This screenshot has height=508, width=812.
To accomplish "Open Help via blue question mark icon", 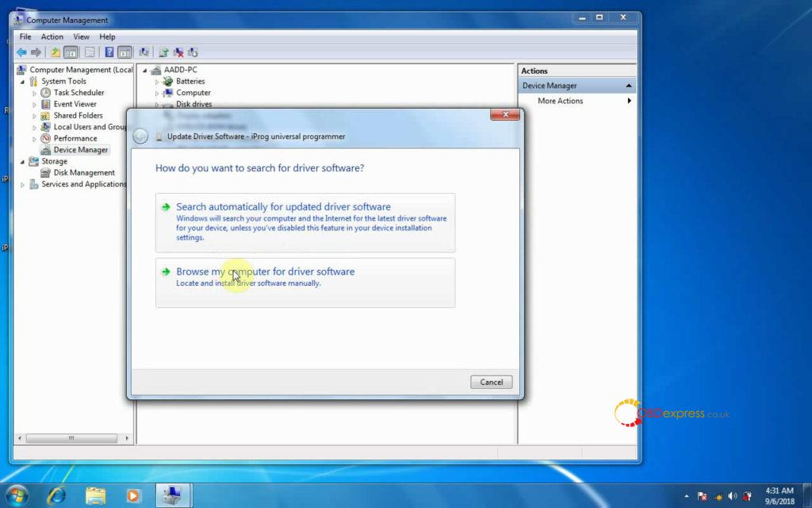I will [109, 52].
